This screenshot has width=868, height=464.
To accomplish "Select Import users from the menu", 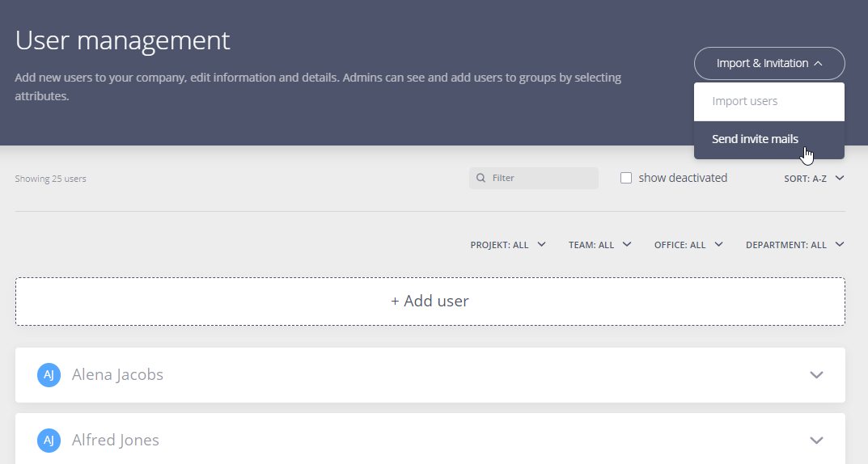I will (769, 102).
